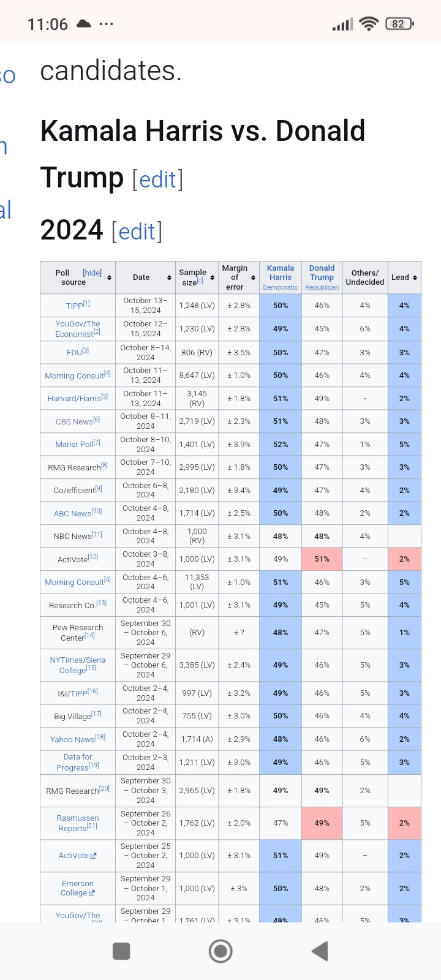This screenshot has height=980, width=441.
Task: Sort by Margin of error arrows
Action: pyautogui.click(x=253, y=277)
